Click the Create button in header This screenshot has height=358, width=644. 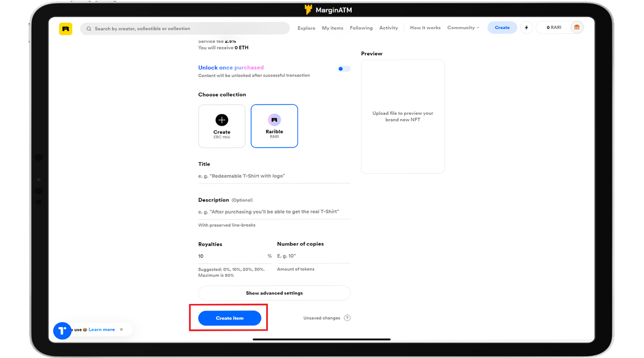(x=502, y=28)
